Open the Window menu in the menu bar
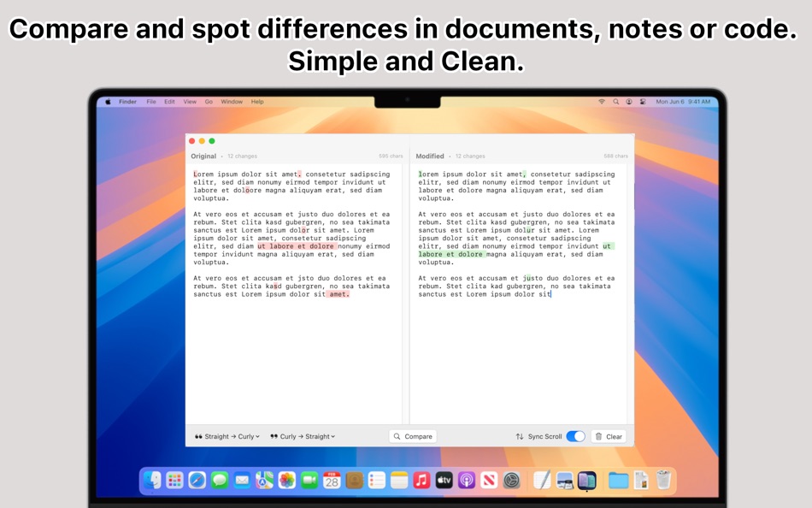 [x=231, y=101]
